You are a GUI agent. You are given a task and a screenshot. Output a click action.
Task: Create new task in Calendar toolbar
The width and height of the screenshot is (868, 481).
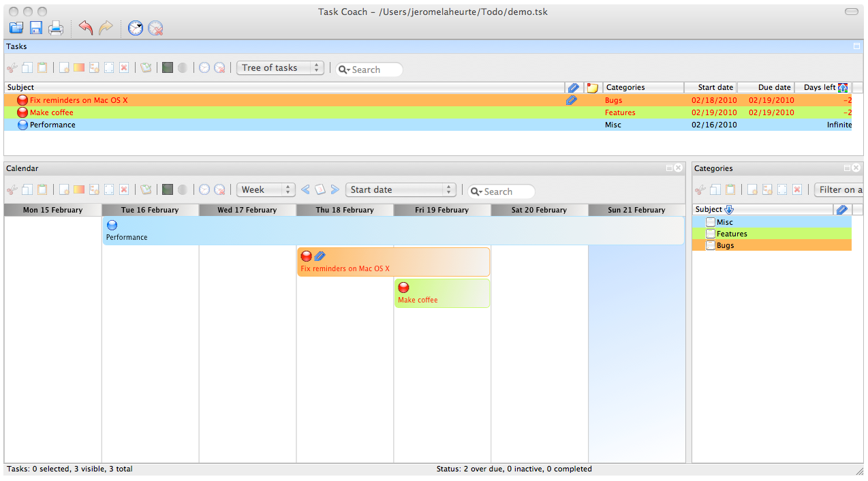(x=64, y=190)
